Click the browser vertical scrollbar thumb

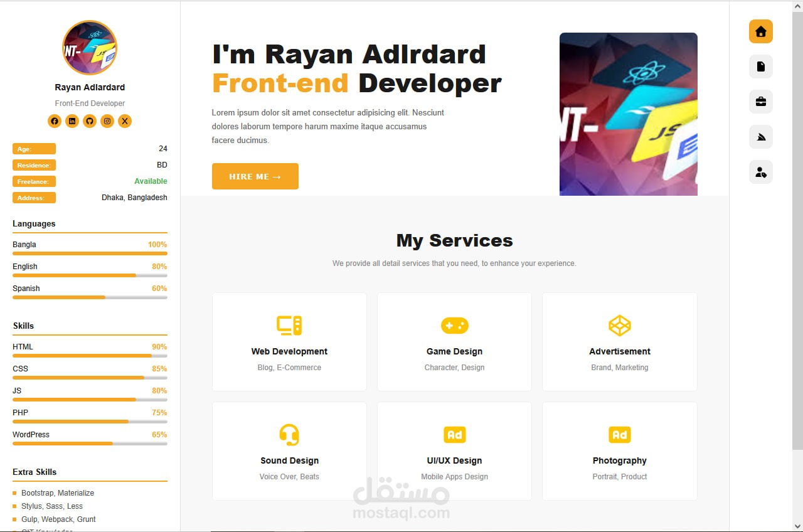click(797, 230)
